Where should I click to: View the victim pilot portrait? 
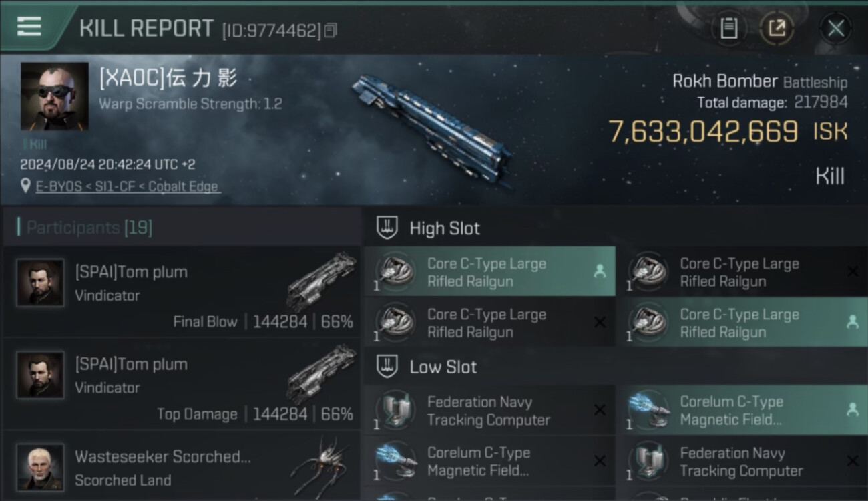click(x=55, y=96)
